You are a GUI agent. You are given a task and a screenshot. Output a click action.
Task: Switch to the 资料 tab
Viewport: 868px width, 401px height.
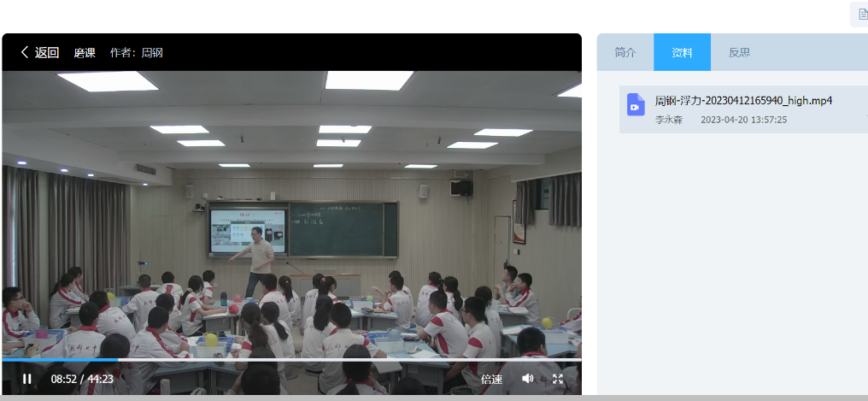click(x=682, y=53)
